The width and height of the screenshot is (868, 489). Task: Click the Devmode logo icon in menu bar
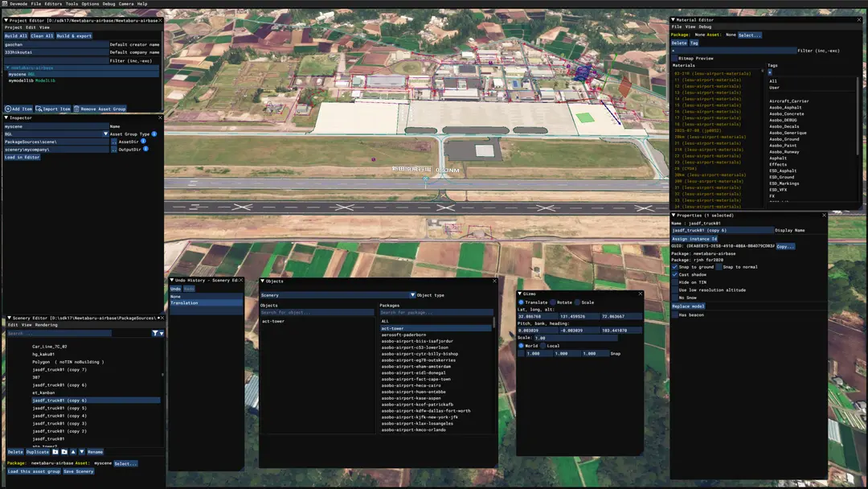point(5,3)
